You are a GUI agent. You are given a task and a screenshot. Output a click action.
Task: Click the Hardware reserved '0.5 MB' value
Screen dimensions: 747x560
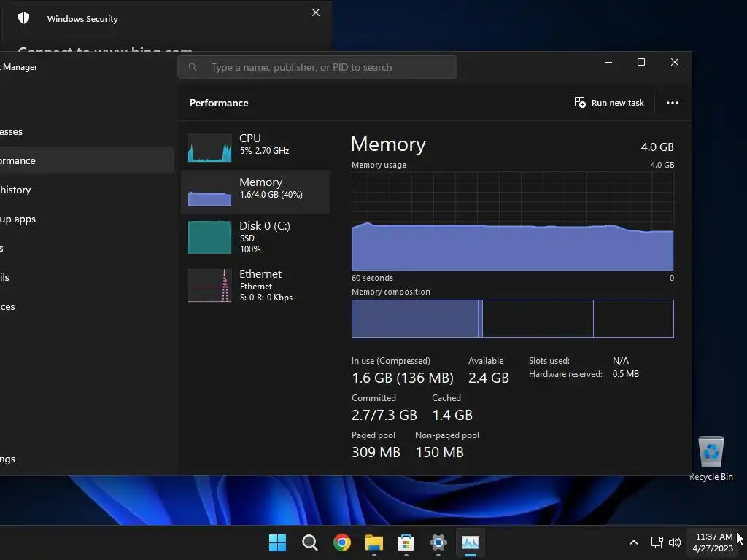[x=625, y=374]
